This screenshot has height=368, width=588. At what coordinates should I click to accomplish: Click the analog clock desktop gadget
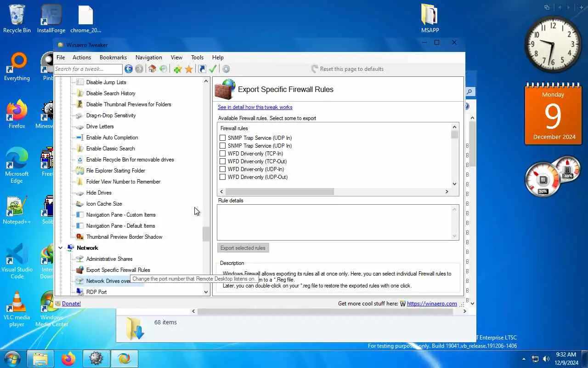pyautogui.click(x=553, y=44)
